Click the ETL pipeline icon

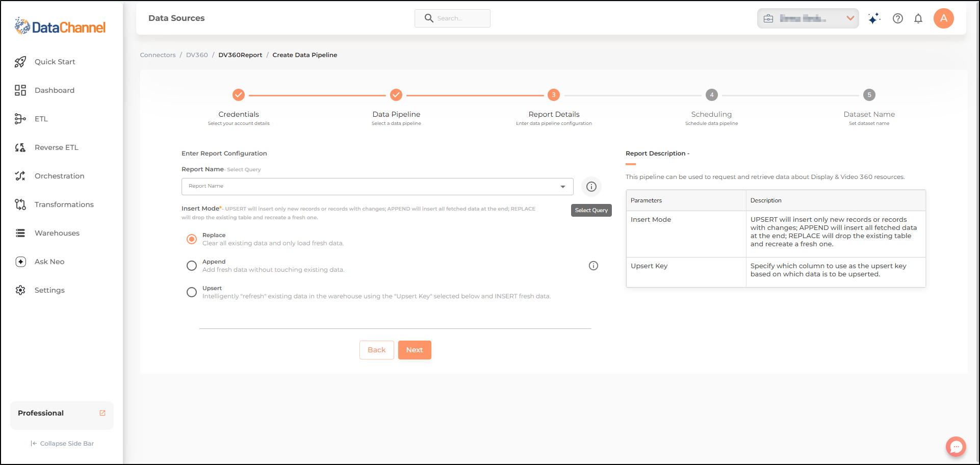coord(20,119)
